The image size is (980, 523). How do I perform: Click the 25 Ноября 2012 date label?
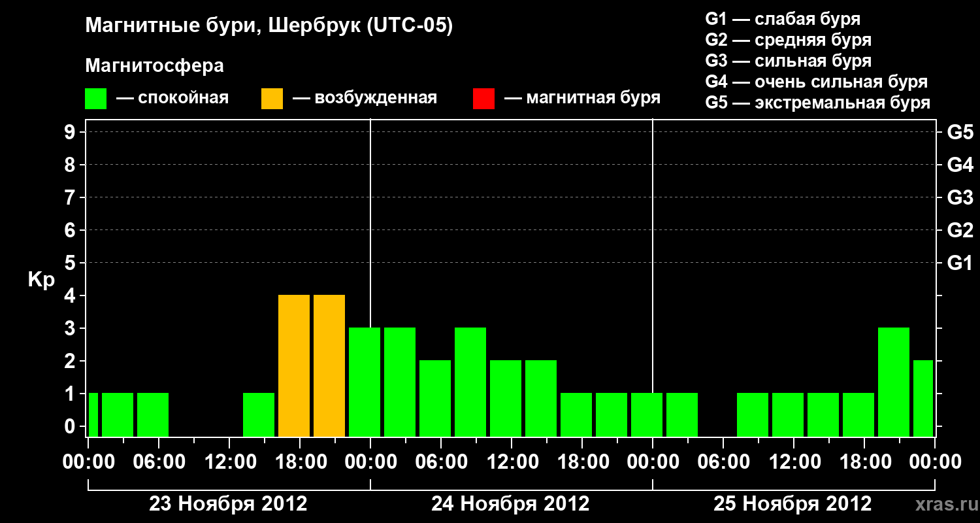pyautogui.click(x=793, y=504)
